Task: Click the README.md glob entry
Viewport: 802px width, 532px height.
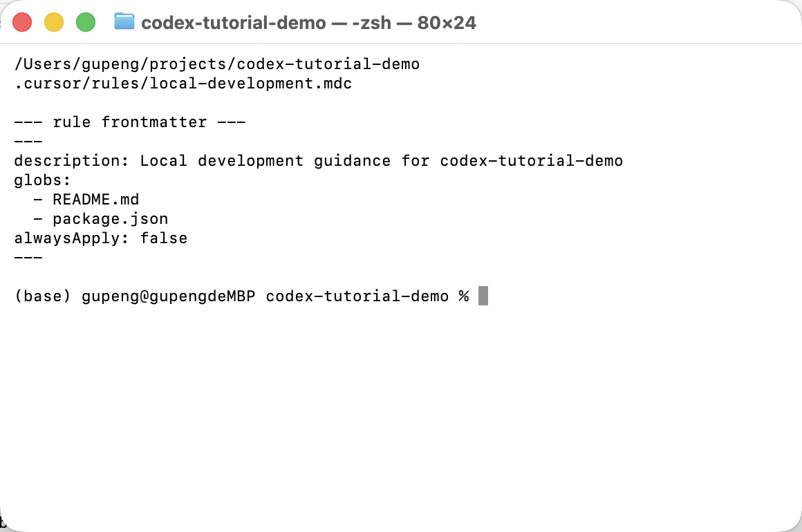Action: pos(95,199)
